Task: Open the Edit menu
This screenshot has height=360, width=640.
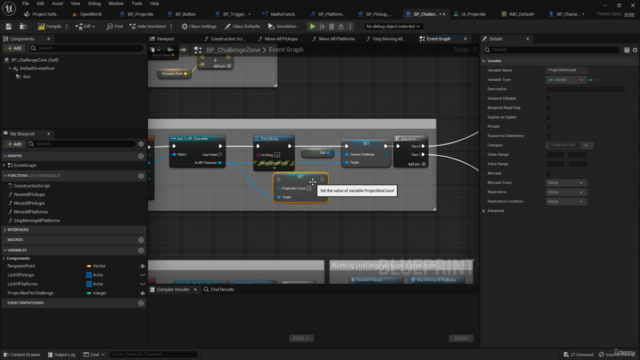Action: click(40, 4)
